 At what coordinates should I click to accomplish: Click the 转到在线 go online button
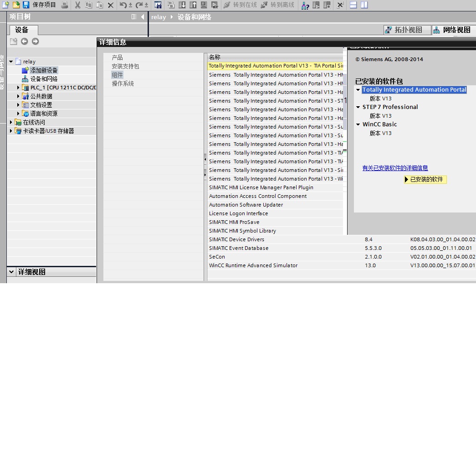(x=240, y=5)
